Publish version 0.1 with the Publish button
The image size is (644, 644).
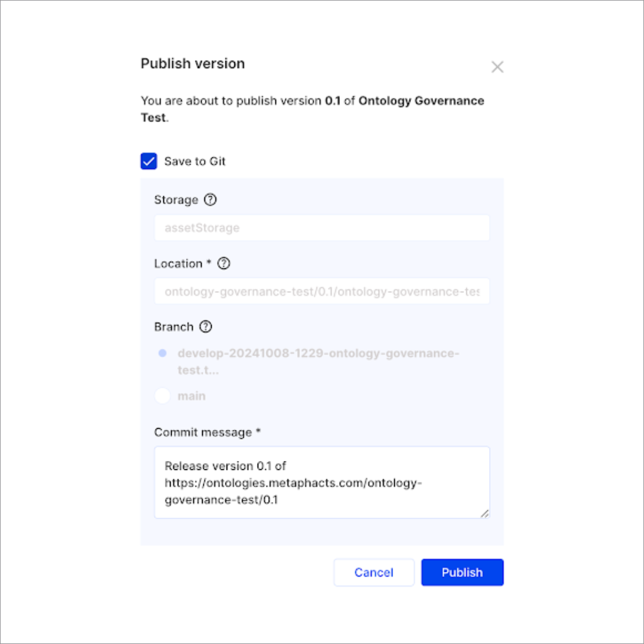pyautogui.click(x=462, y=572)
